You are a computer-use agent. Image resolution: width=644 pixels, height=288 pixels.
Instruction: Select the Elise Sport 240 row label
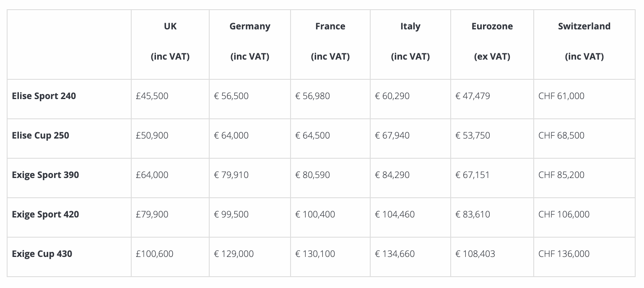(x=44, y=96)
